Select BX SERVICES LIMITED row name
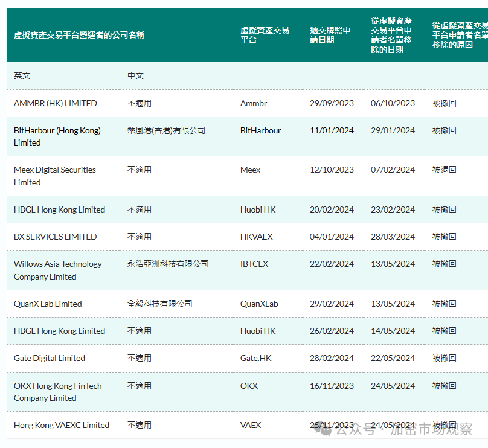The height and width of the screenshot is (448, 488). pyautogui.click(x=56, y=237)
